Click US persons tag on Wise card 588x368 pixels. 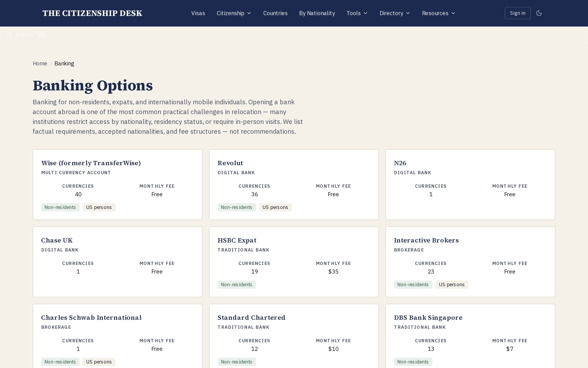click(x=99, y=207)
